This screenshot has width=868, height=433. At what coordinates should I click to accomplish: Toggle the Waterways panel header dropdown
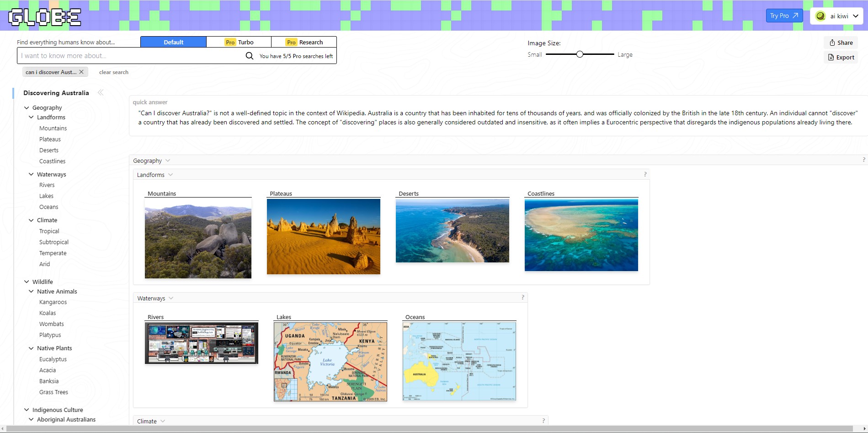[171, 298]
